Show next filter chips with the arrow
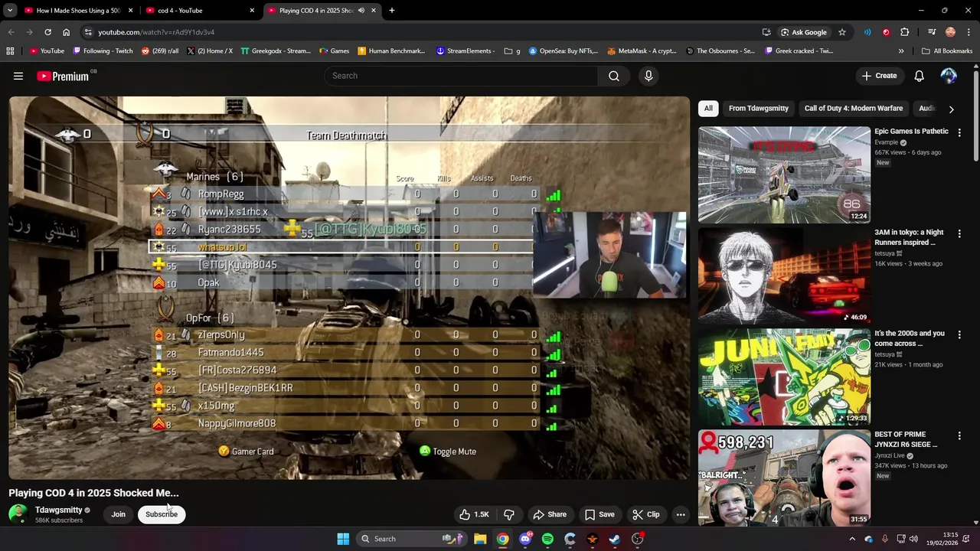This screenshot has height=551, width=980. 951,109
